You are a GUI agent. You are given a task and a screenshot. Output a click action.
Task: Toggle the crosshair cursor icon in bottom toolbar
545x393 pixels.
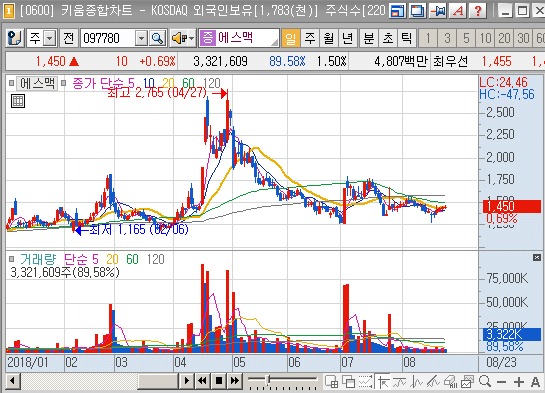pyautogui.click(x=383, y=382)
